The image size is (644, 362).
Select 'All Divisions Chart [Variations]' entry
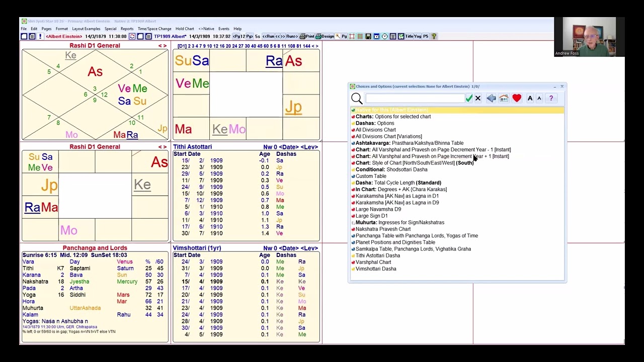tap(389, 136)
